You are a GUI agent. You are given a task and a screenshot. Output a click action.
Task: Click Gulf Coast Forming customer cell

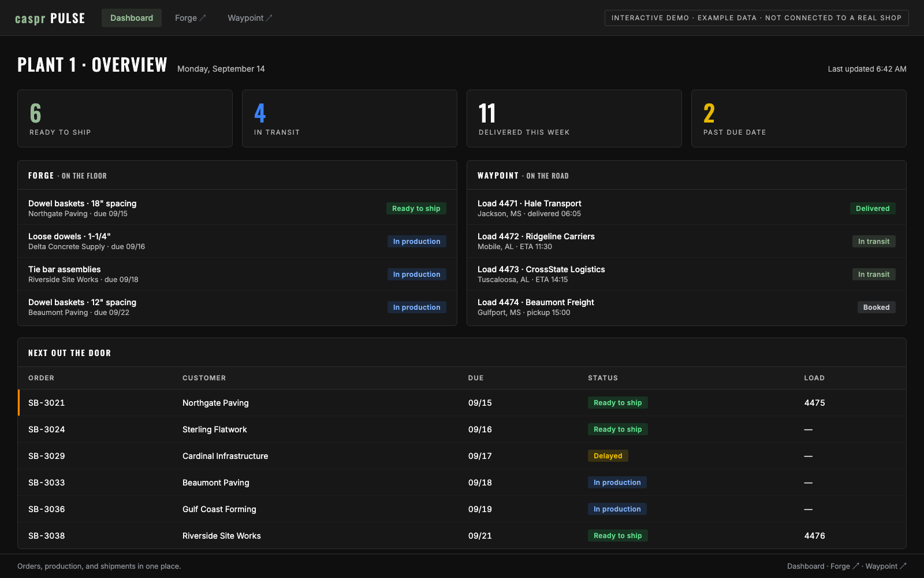pos(219,509)
